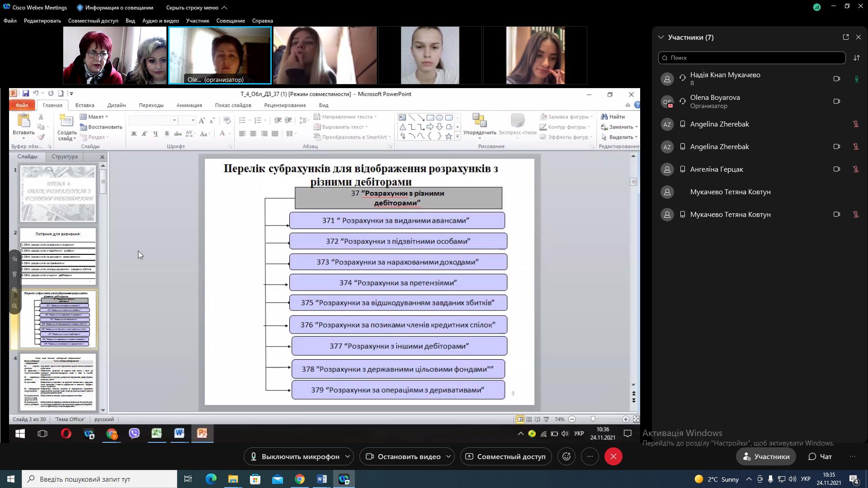Toggle bold Ж formatting in PowerPoint

(134, 134)
